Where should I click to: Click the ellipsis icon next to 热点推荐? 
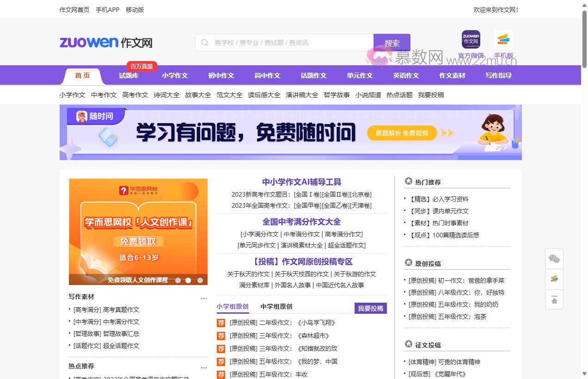[x=204, y=367]
